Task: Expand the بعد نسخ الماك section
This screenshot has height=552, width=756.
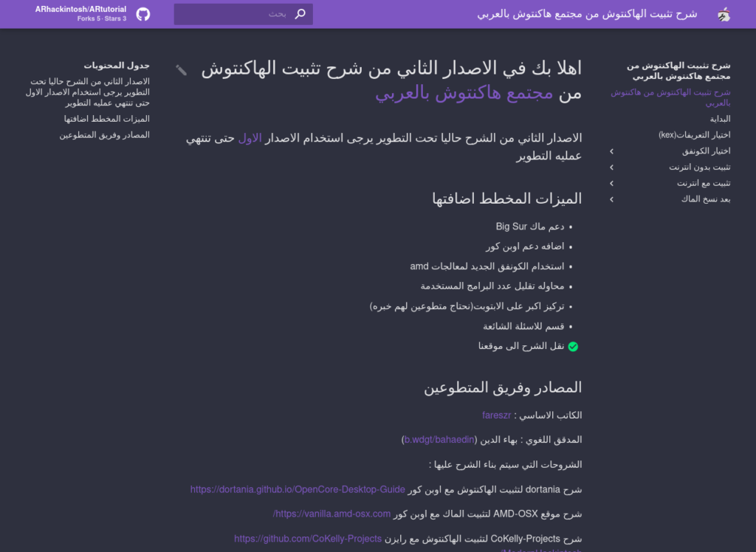Action: click(x=611, y=199)
